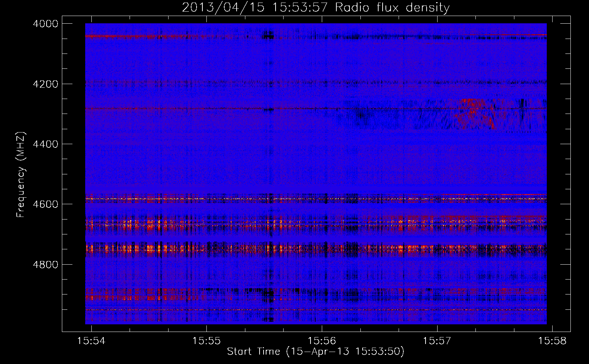Click the plot title '2013/04/15 15:53:57 Radio flux density'

pyautogui.click(x=316, y=7)
